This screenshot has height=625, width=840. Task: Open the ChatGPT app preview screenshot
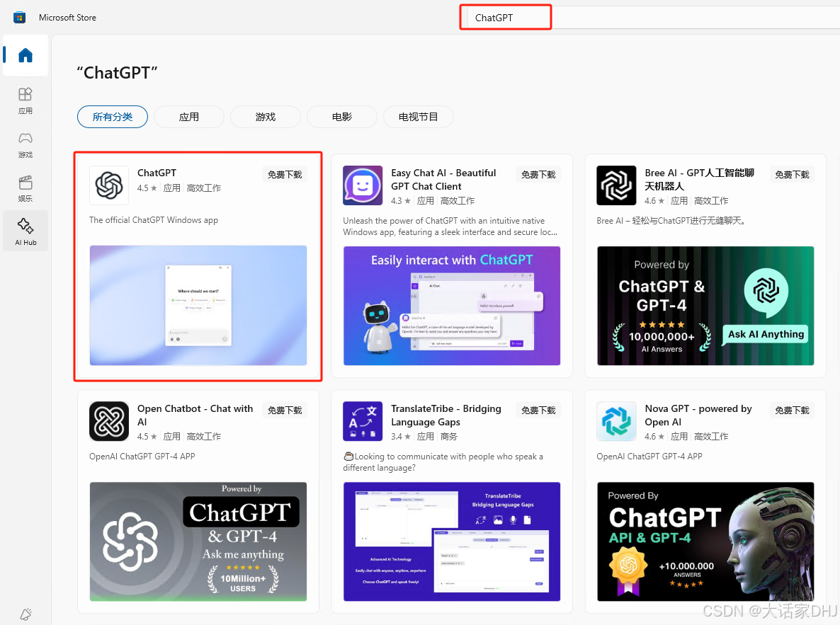tap(198, 305)
